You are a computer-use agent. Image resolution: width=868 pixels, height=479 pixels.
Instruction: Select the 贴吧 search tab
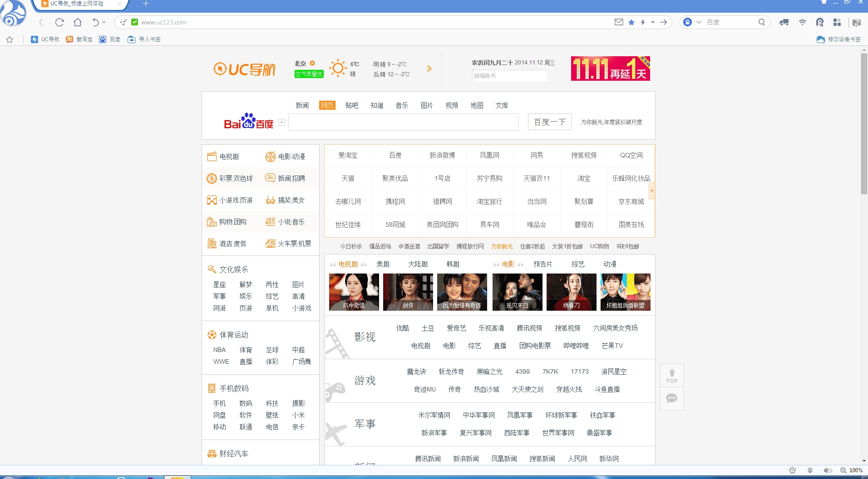point(352,105)
